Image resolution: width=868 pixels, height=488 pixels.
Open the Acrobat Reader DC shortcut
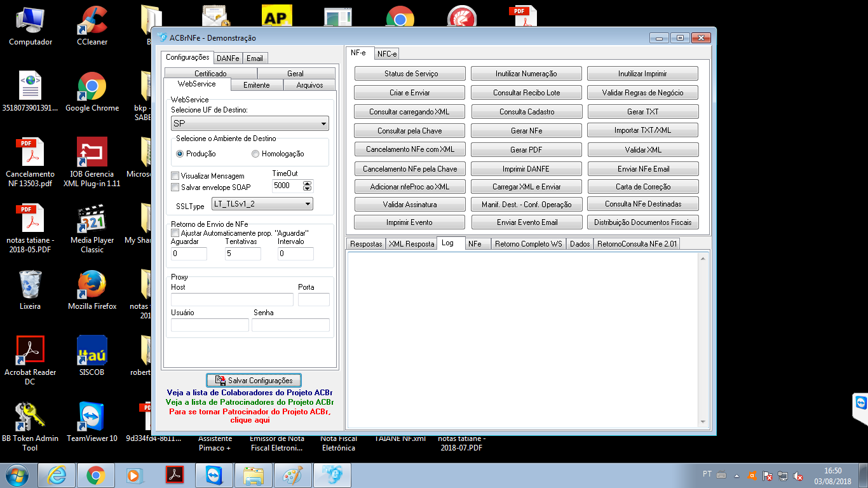coord(31,360)
